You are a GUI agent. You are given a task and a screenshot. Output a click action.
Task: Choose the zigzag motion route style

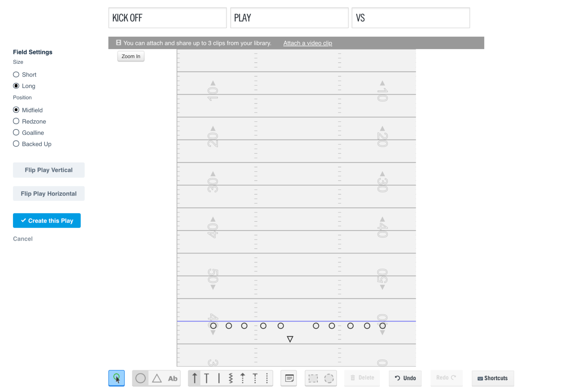[231, 378]
